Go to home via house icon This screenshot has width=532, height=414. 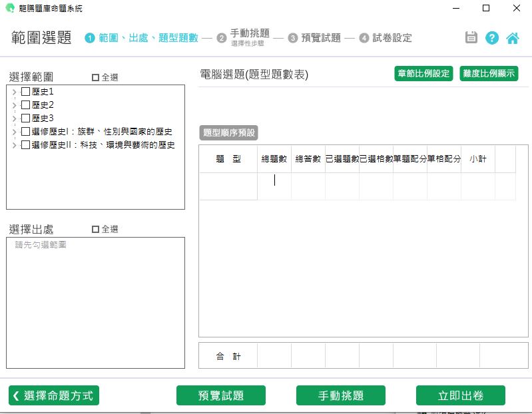pyautogui.click(x=513, y=38)
